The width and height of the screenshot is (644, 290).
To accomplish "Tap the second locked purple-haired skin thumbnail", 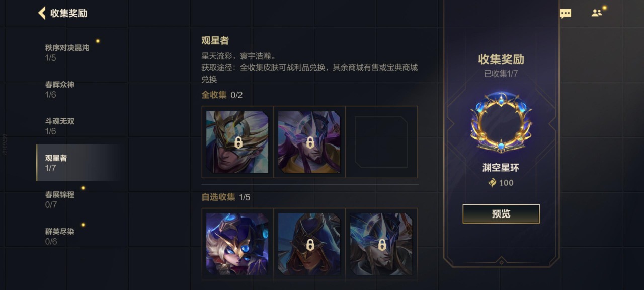I will click(x=309, y=142).
